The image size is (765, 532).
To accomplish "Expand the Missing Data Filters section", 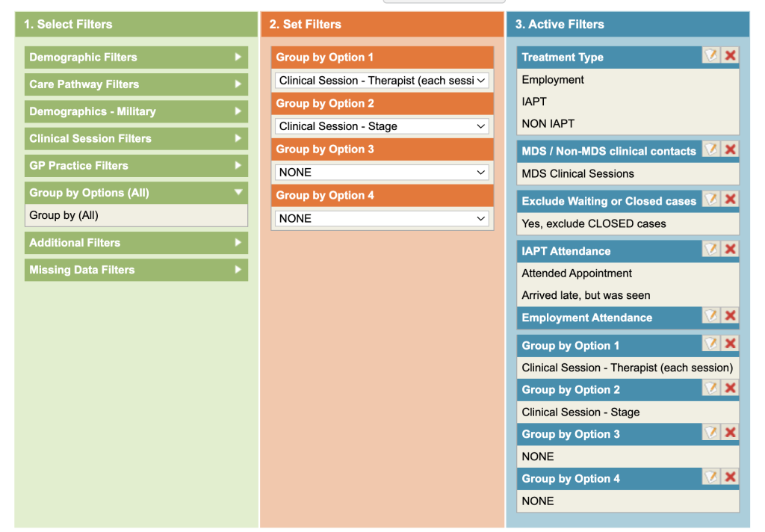I will [136, 270].
